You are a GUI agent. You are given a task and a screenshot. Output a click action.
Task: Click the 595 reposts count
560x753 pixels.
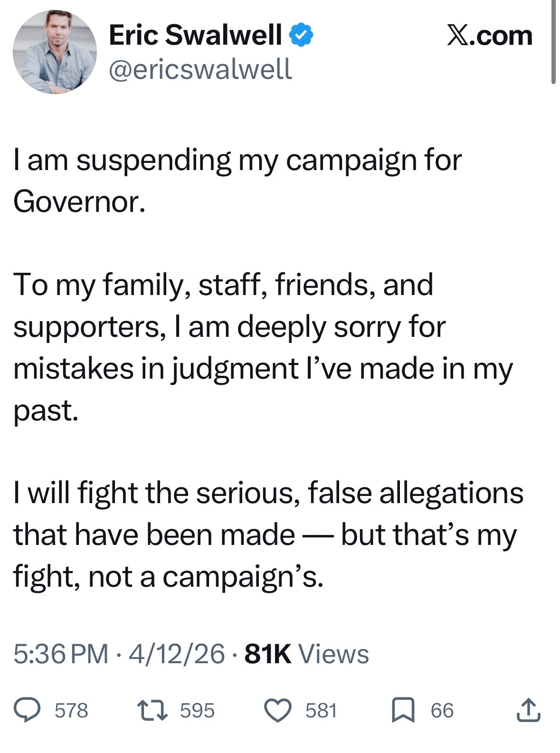pos(197,711)
